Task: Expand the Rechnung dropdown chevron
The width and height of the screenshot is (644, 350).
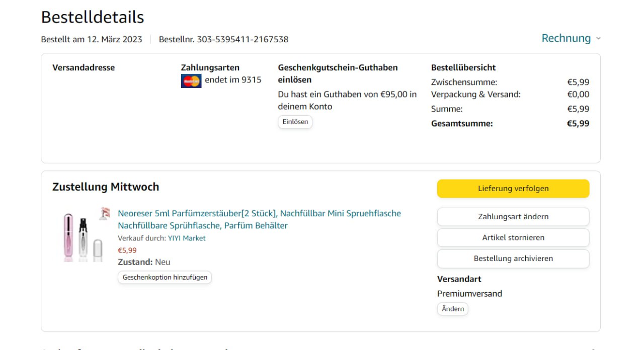Action: (x=598, y=39)
